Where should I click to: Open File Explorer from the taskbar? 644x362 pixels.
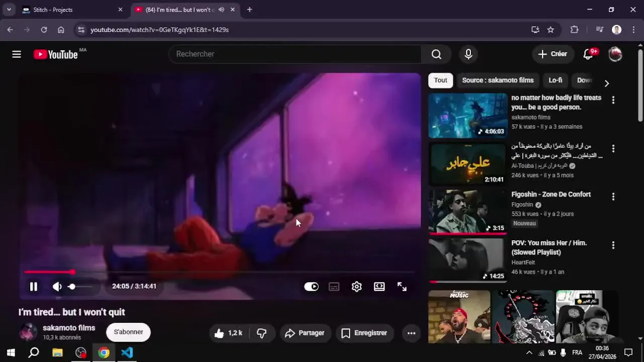click(57, 352)
